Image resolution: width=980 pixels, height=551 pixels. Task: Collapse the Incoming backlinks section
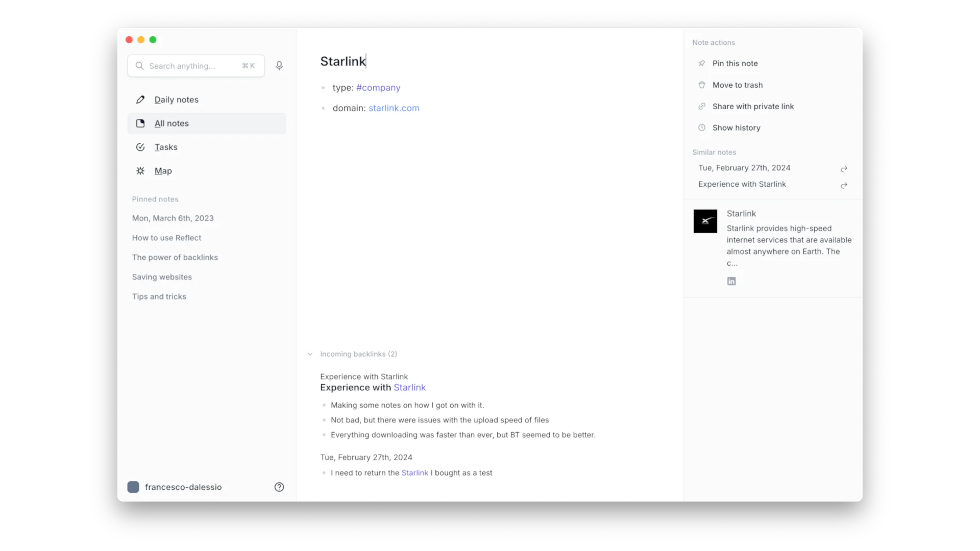pyautogui.click(x=311, y=354)
